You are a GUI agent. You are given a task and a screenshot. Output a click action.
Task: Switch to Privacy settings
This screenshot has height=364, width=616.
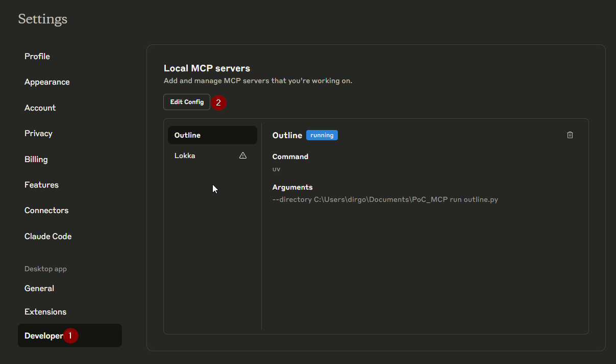[38, 133]
